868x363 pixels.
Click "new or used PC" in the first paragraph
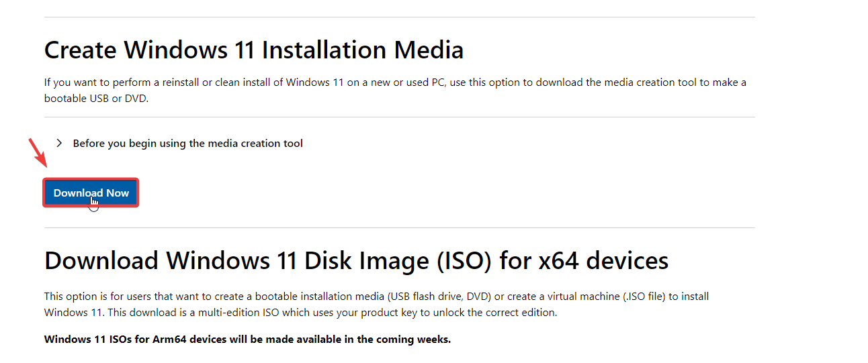tap(407, 83)
